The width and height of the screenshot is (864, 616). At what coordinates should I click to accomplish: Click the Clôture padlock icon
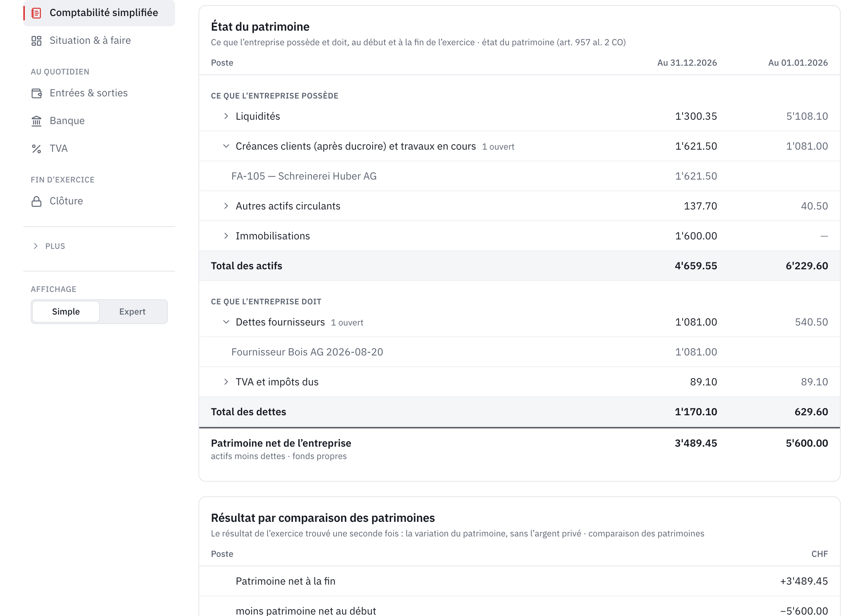[x=36, y=201]
